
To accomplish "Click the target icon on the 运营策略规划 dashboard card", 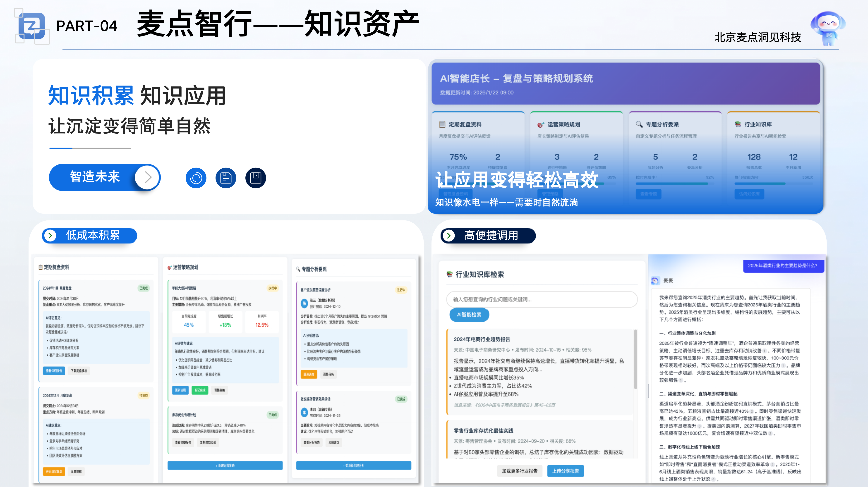I will tap(540, 124).
